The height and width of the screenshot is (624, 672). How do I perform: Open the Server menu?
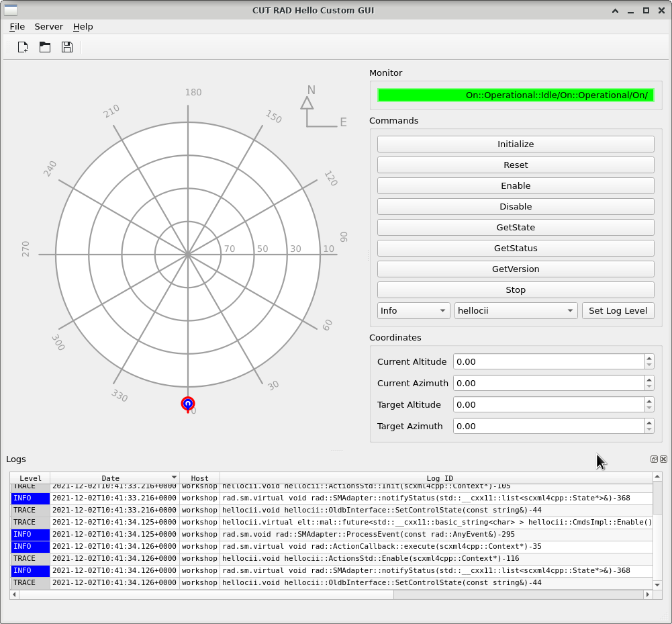pyautogui.click(x=49, y=27)
